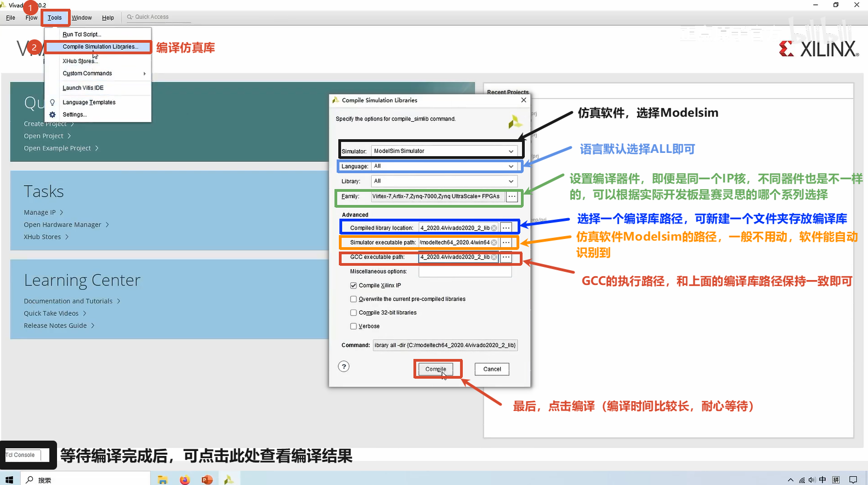
Task: Browse for Simulator executable path
Action: [x=506, y=242]
